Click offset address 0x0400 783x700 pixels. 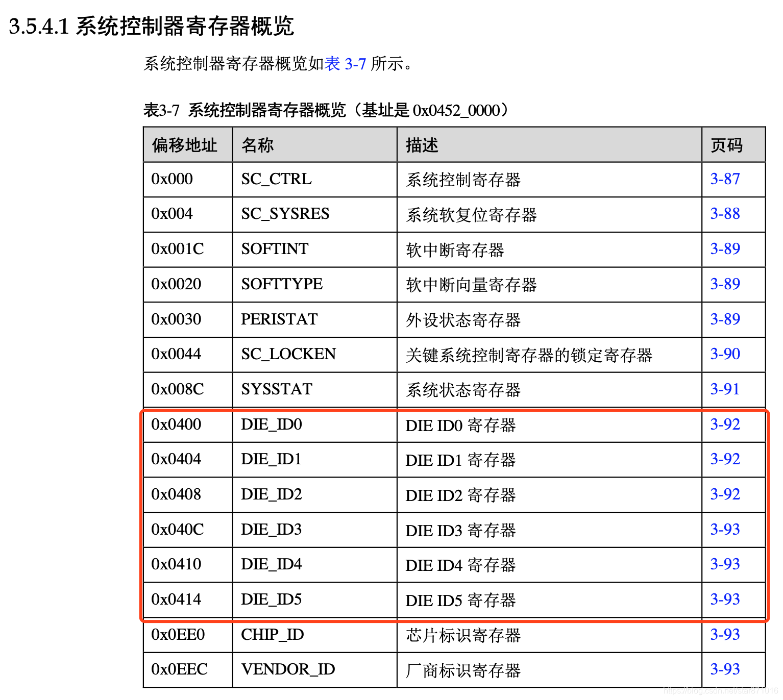pyautogui.click(x=176, y=424)
